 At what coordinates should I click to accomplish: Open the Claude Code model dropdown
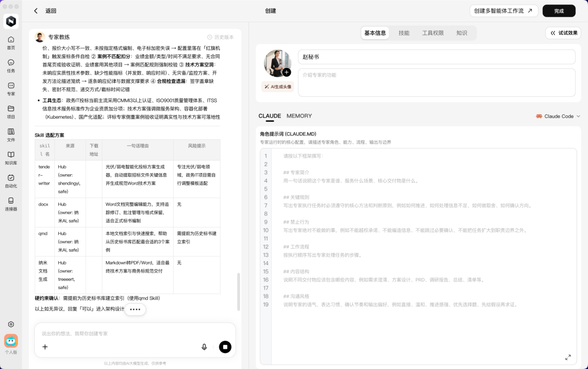click(x=558, y=116)
